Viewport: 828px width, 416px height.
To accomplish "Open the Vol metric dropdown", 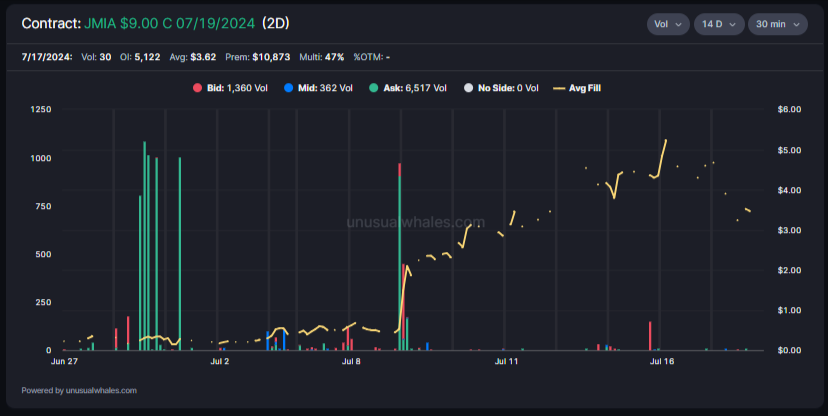I will tap(668, 24).
